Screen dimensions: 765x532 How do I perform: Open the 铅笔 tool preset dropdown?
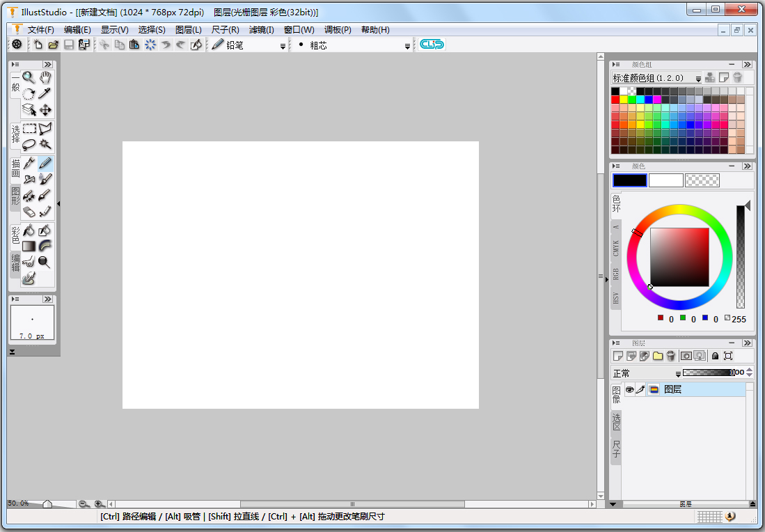point(283,46)
